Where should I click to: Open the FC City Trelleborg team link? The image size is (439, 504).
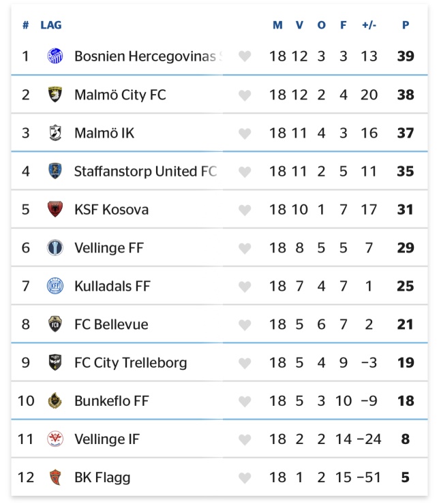click(x=131, y=362)
